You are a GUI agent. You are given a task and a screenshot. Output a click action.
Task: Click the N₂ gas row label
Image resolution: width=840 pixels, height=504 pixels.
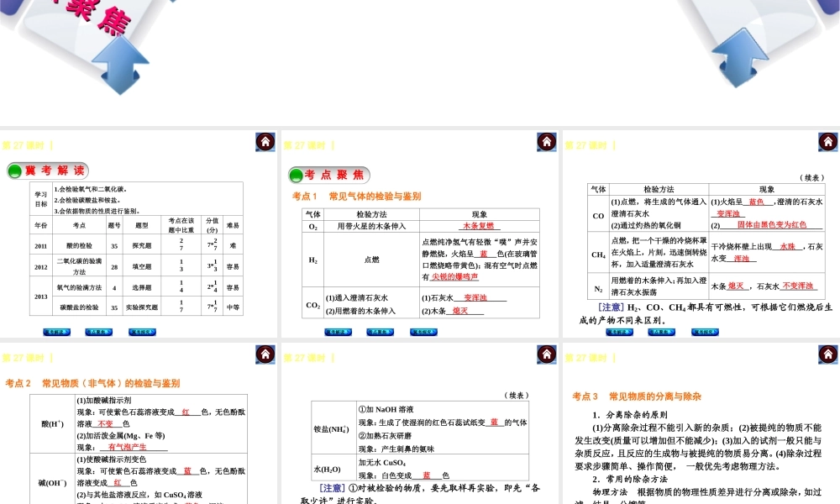598,289
